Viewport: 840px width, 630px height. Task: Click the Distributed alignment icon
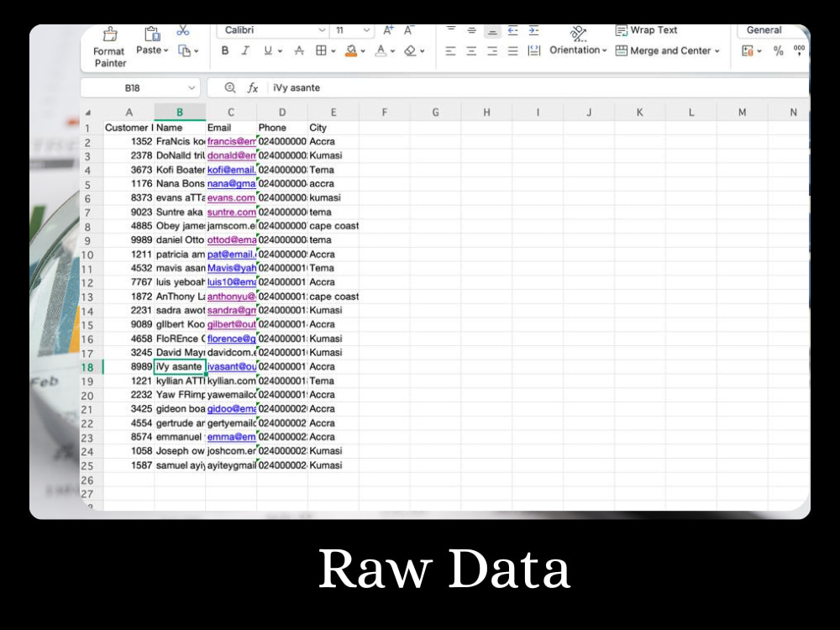[x=533, y=51]
